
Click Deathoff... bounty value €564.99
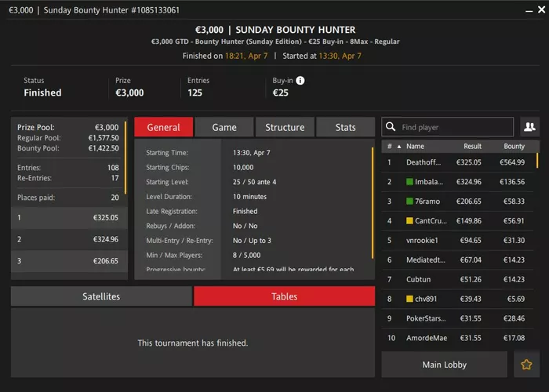click(x=512, y=162)
